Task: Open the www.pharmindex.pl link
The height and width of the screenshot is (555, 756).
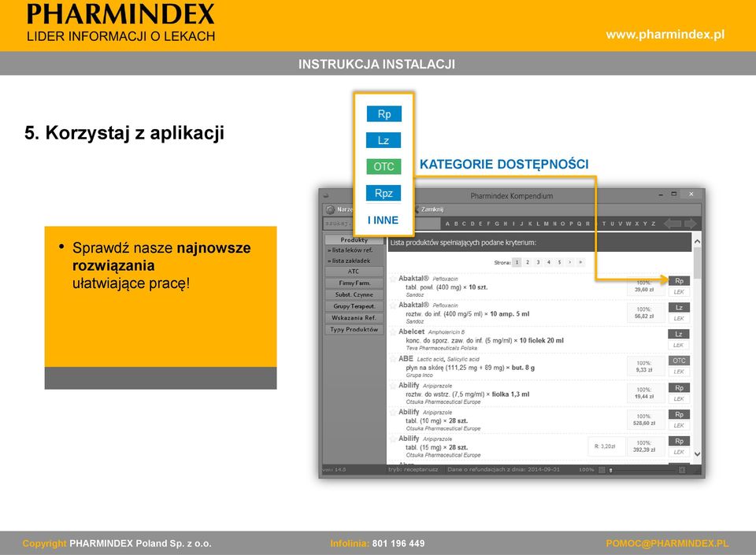Action: point(665,35)
